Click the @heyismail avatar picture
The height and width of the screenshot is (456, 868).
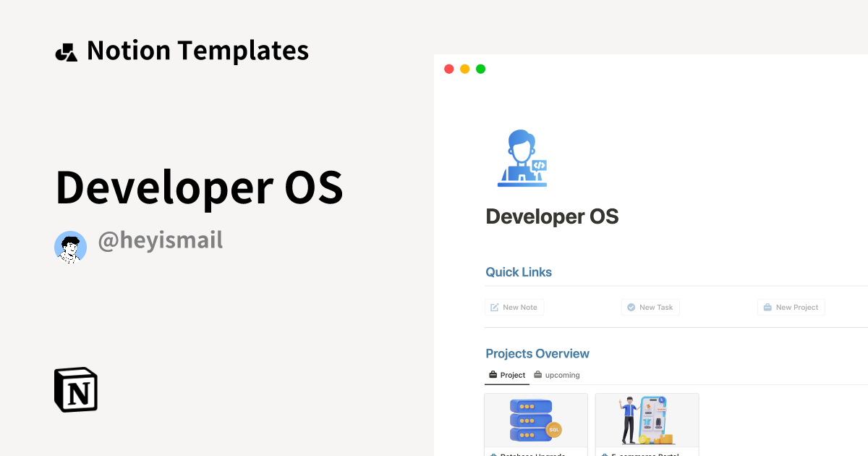click(x=70, y=247)
